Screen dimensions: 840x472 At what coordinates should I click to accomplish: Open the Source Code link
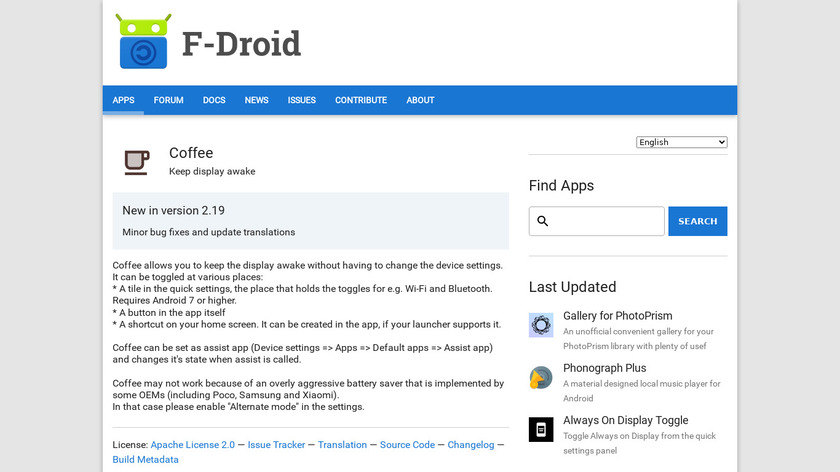tap(407, 445)
